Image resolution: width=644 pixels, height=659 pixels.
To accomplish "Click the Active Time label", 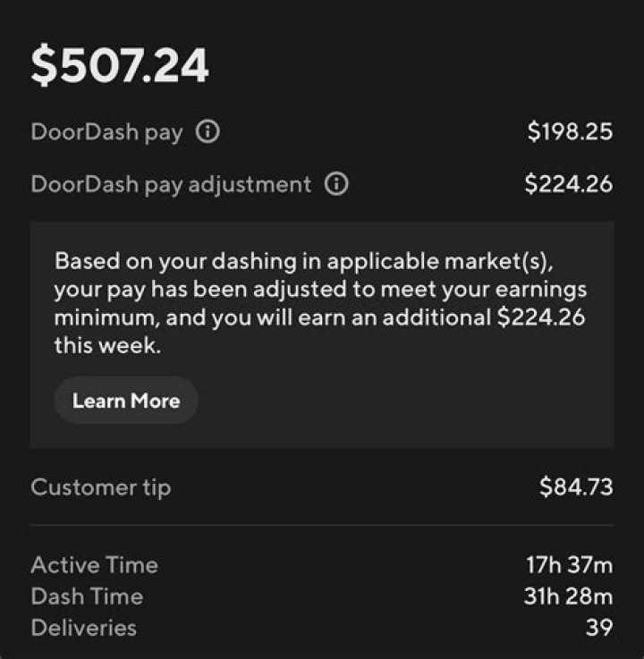I will [94, 565].
